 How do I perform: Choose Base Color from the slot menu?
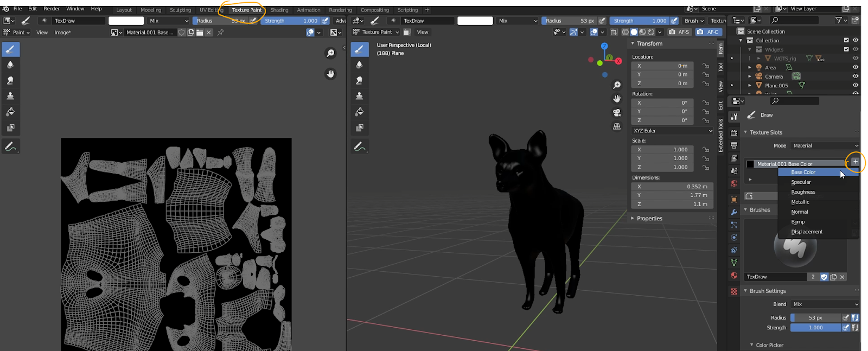click(818, 173)
